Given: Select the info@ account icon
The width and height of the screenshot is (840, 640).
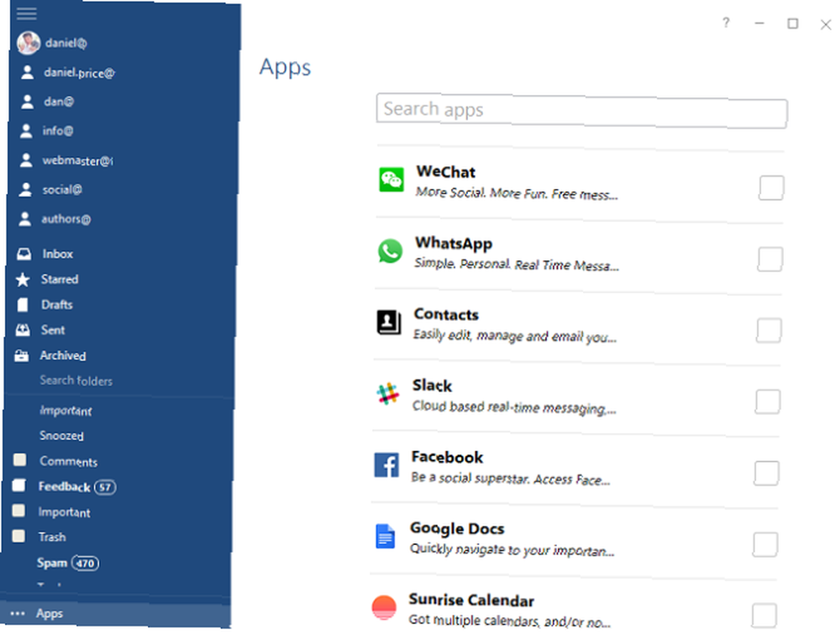Looking at the screenshot, I should click(x=26, y=131).
